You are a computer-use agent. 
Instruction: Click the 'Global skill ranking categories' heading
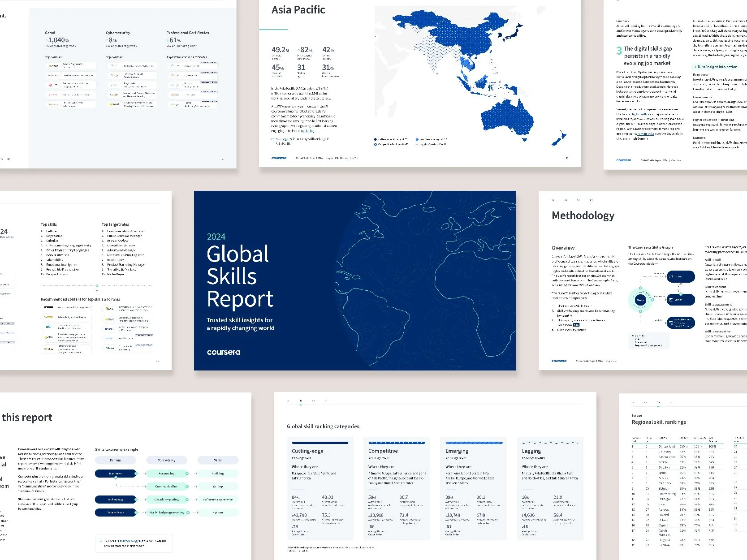pos(323,426)
